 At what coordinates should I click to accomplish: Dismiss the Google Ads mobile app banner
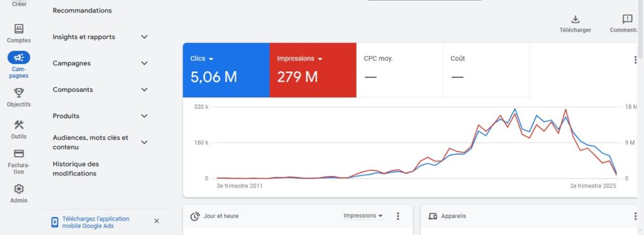(157, 221)
